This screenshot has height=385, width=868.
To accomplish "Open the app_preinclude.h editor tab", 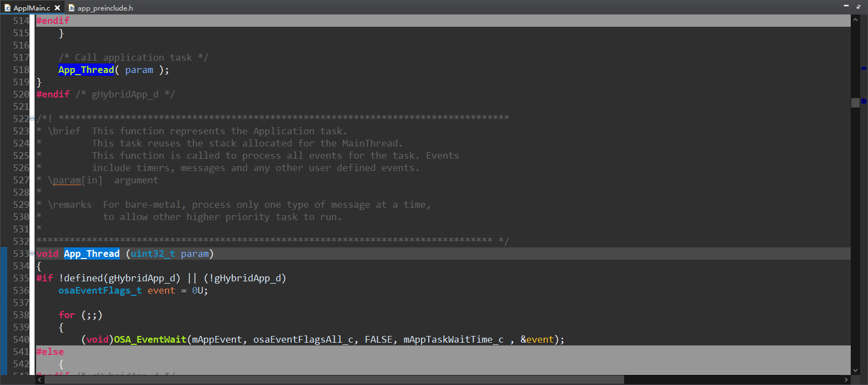I will tap(100, 8).
